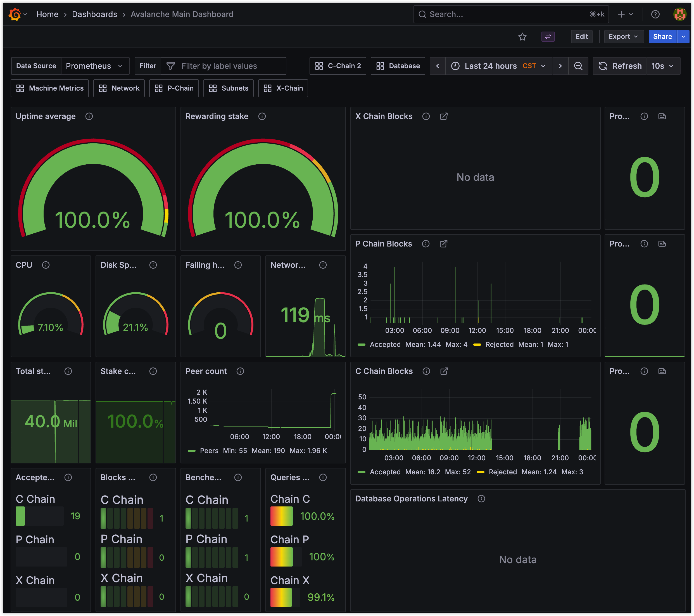Open the 10s refresh interval dropdown

click(662, 66)
